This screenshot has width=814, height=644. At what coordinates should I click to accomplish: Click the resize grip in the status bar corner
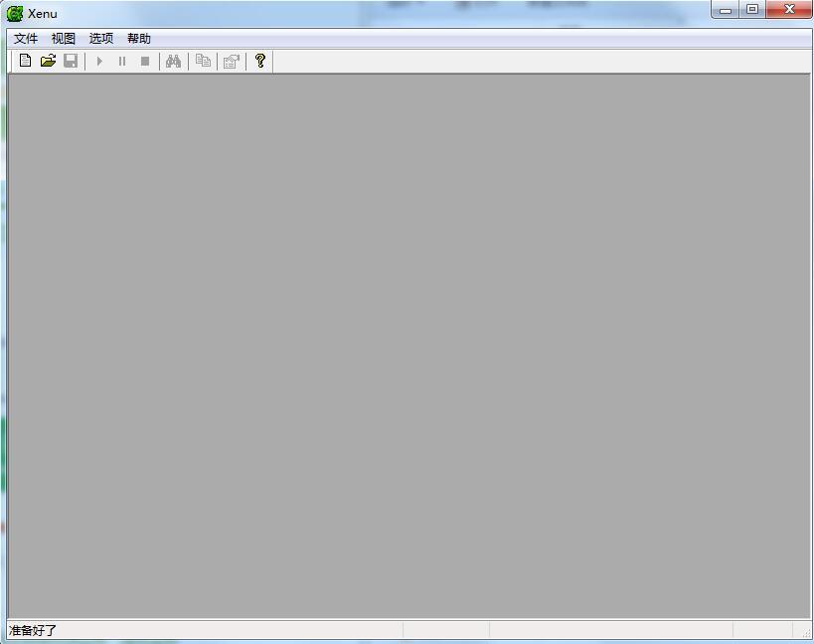coord(806,633)
